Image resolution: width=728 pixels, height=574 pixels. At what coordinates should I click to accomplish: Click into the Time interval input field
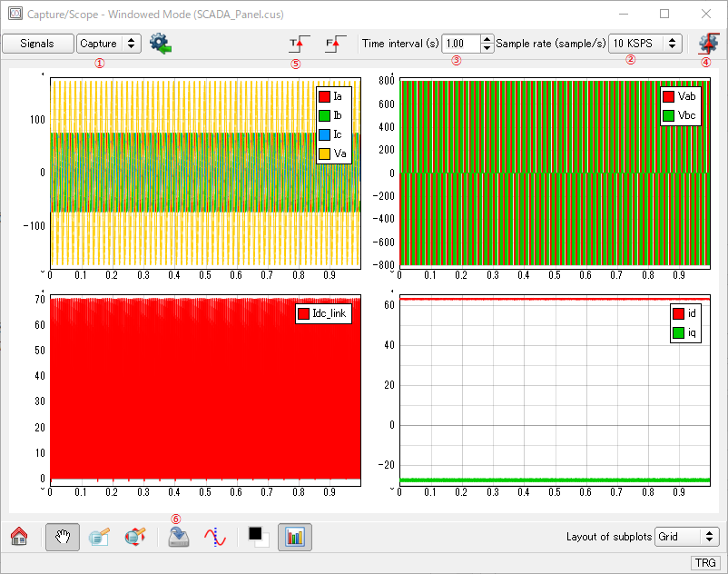tap(460, 43)
